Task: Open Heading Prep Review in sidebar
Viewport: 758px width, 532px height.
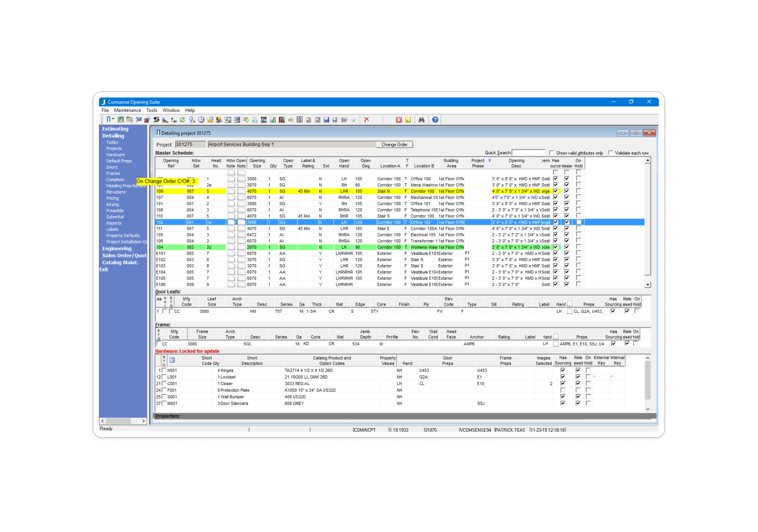Action: 126,186
